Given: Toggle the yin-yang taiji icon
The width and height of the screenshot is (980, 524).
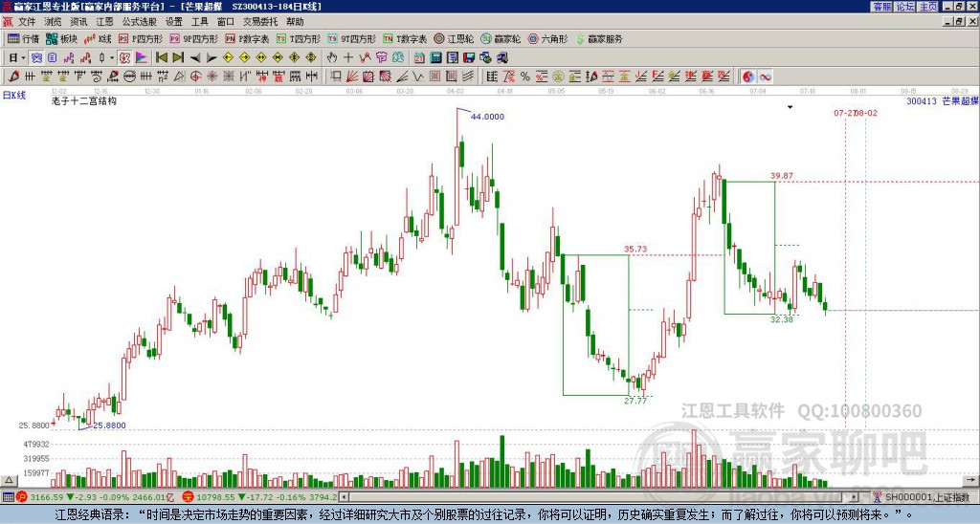Looking at the screenshot, I should pos(748,76).
